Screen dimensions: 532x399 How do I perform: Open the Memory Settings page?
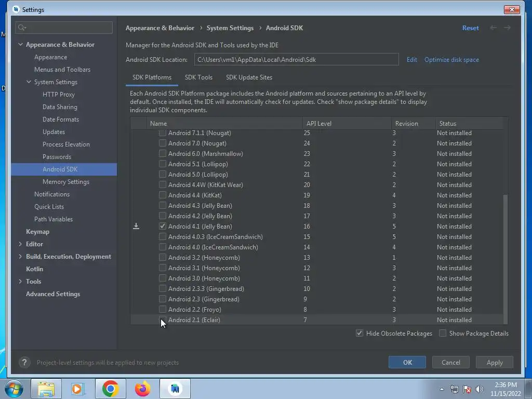click(x=66, y=181)
